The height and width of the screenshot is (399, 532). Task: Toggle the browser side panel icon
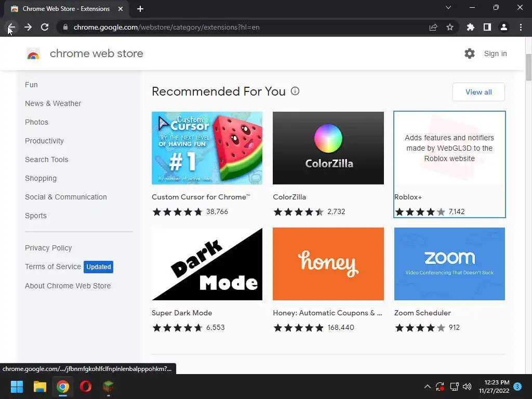point(487,27)
